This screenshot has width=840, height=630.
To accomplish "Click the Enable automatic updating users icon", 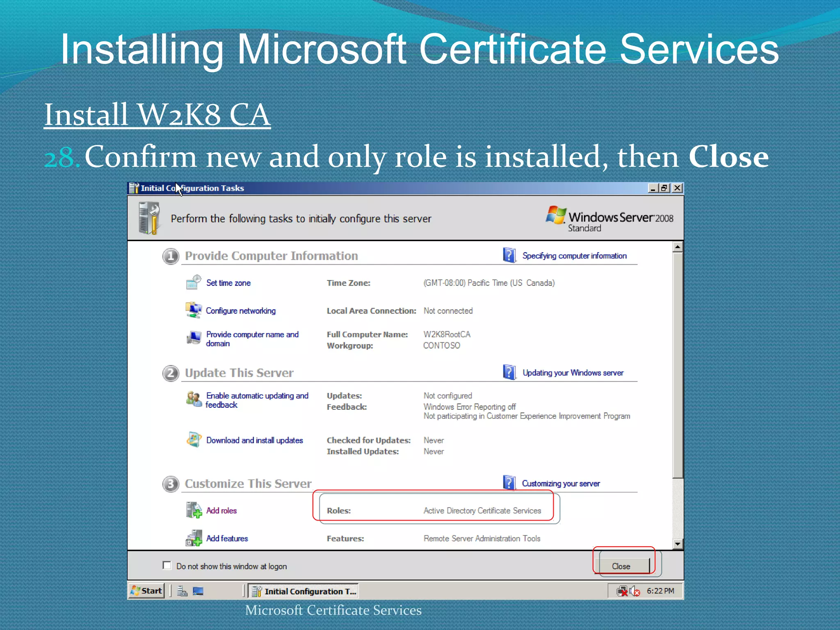I will (194, 399).
